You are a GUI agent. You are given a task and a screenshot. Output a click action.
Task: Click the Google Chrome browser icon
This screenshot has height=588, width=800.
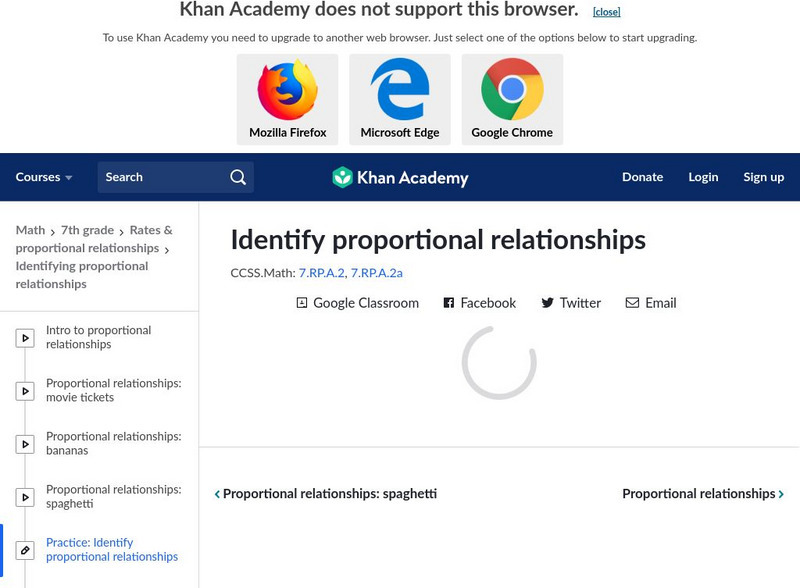[512, 91]
